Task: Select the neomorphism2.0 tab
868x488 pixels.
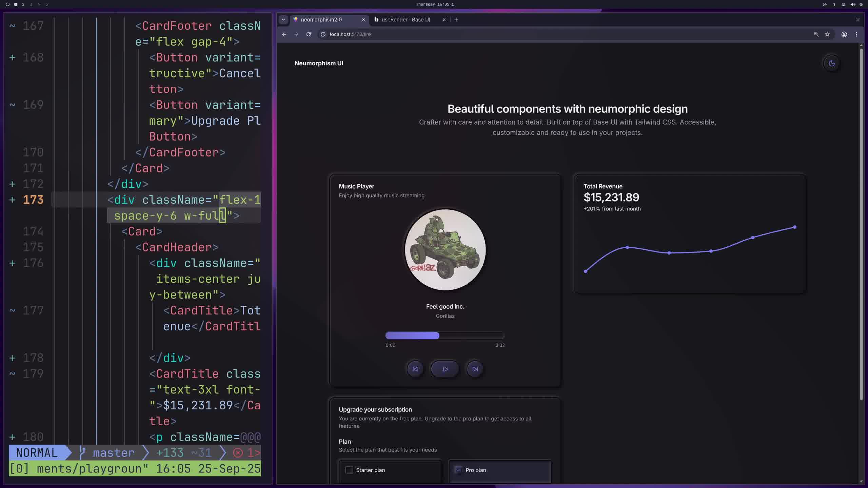Action: [321, 20]
